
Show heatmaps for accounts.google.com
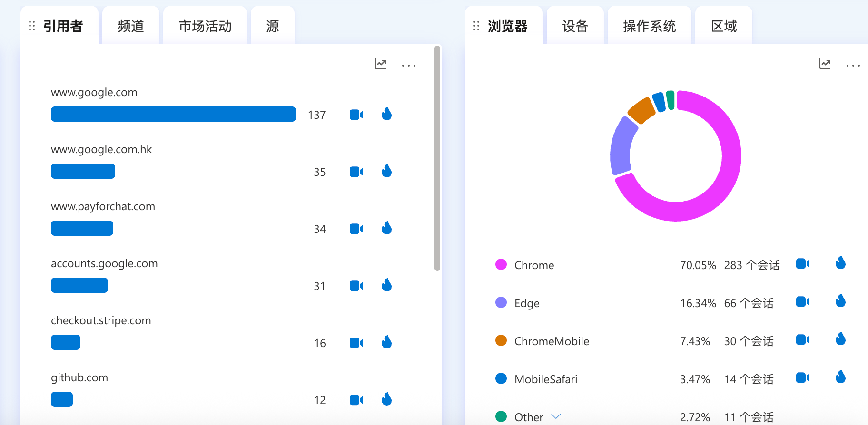tap(387, 285)
